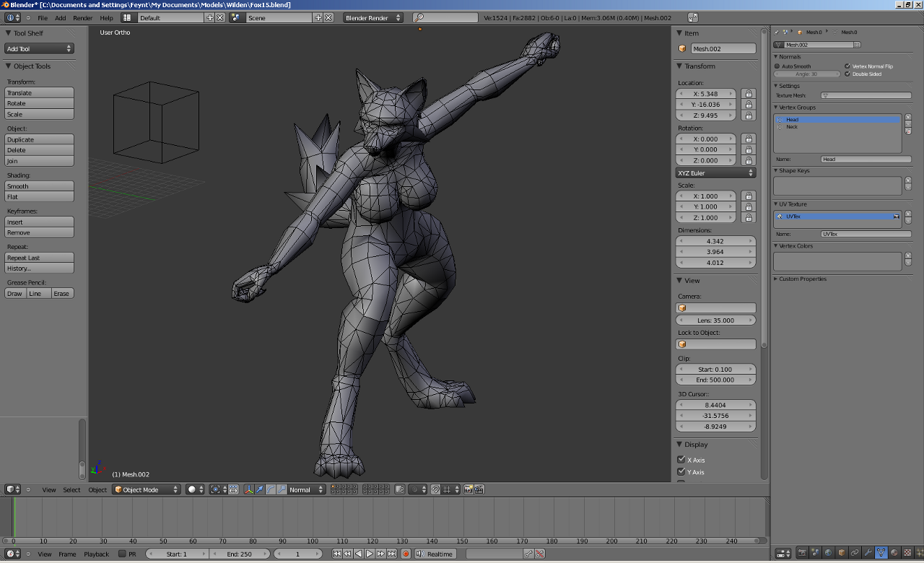
Task: Open the File menu
Action: [43, 17]
